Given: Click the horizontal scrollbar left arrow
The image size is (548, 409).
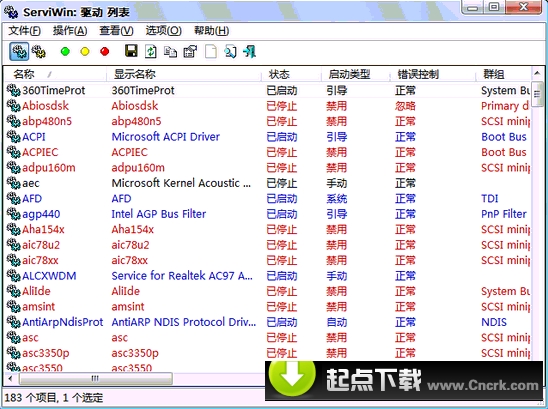Looking at the screenshot, I should click(x=10, y=378).
